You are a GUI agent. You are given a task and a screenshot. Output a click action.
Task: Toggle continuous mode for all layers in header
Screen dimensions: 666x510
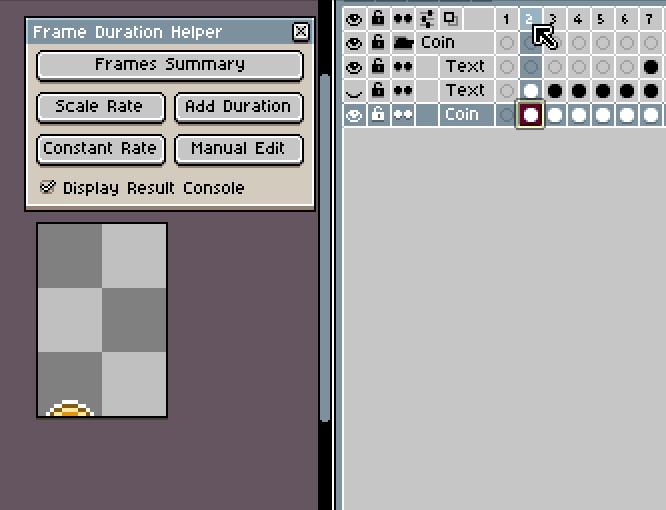(x=402, y=19)
